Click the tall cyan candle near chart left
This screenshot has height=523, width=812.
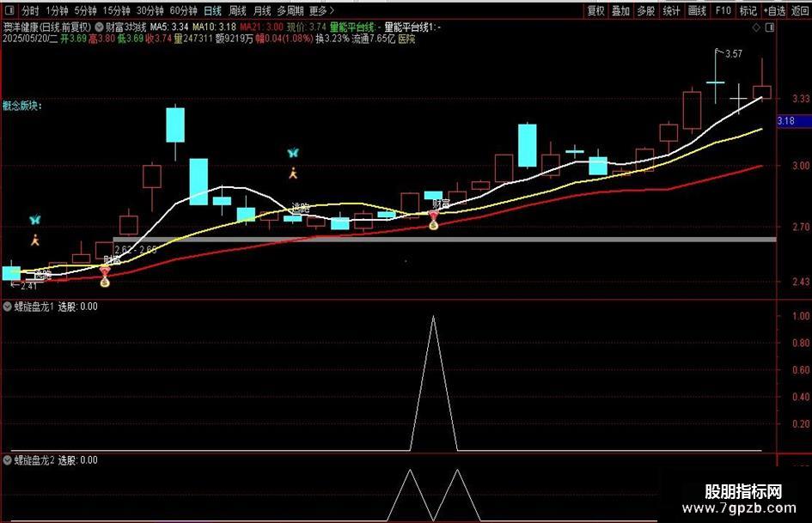coord(175,125)
